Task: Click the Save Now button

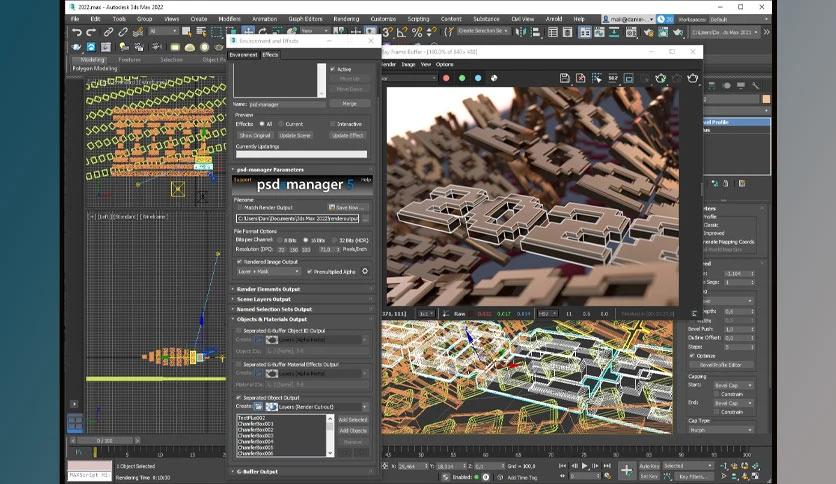Action: [x=349, y=207]
